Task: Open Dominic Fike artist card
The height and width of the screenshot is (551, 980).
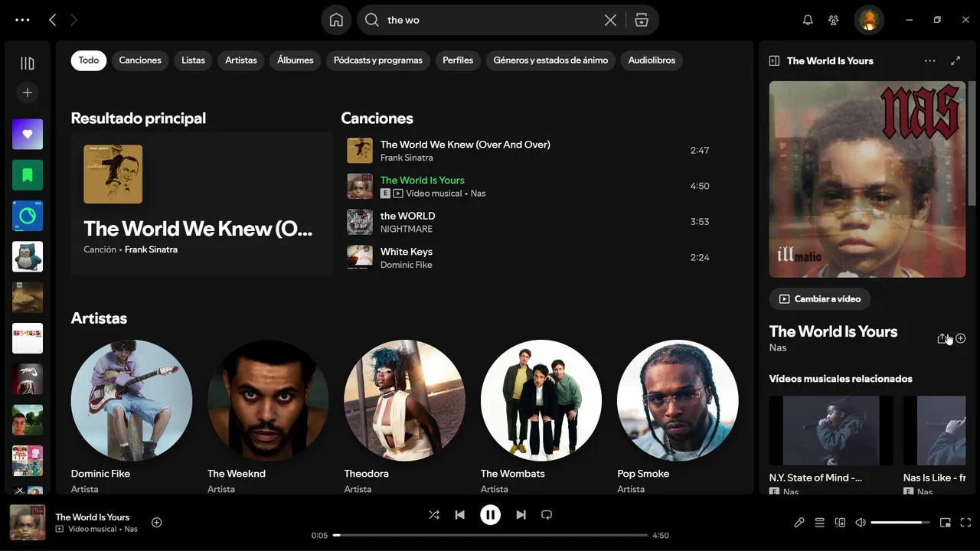Action: (x=132, y=417)
